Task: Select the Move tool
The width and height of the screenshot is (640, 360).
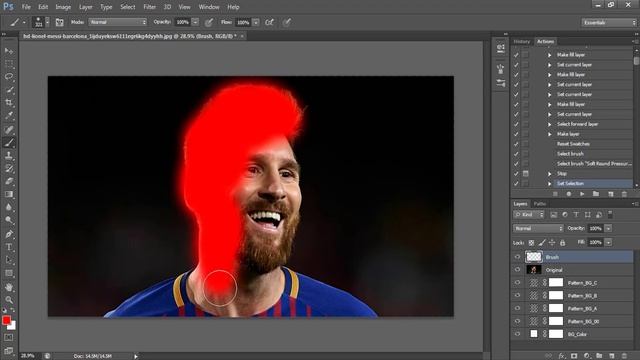Action: pos(9,51)
